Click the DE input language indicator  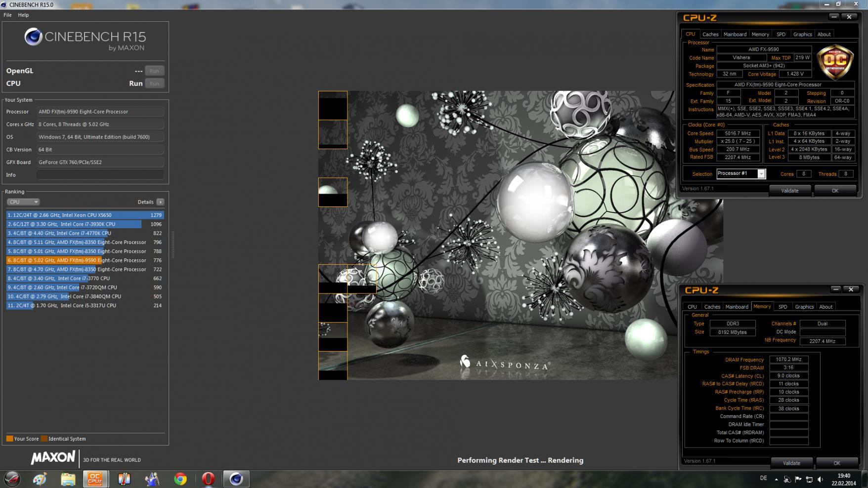pos(764,478)
